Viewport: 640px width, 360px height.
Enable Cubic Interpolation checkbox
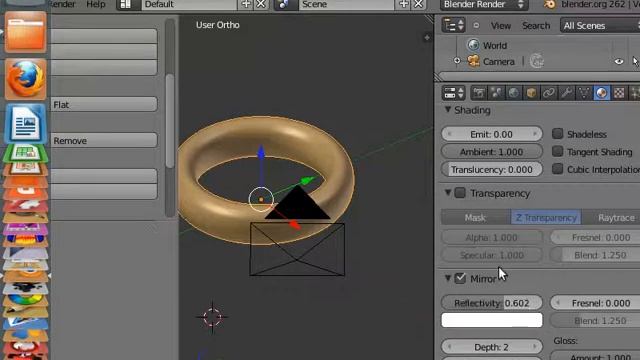pyautogui.click(x=558, y=169)
